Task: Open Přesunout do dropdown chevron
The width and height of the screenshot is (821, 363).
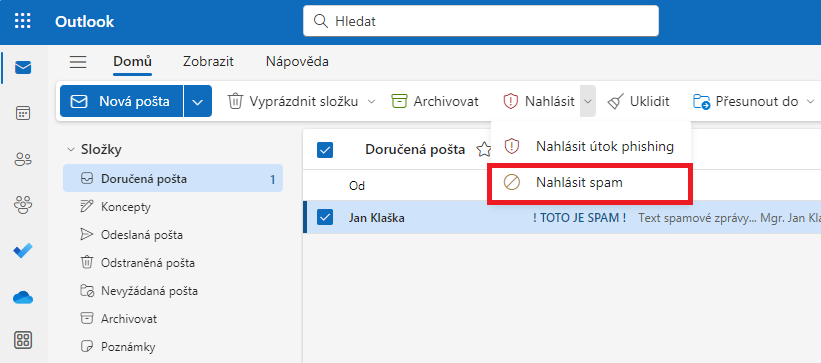Action: pos(811,101)
